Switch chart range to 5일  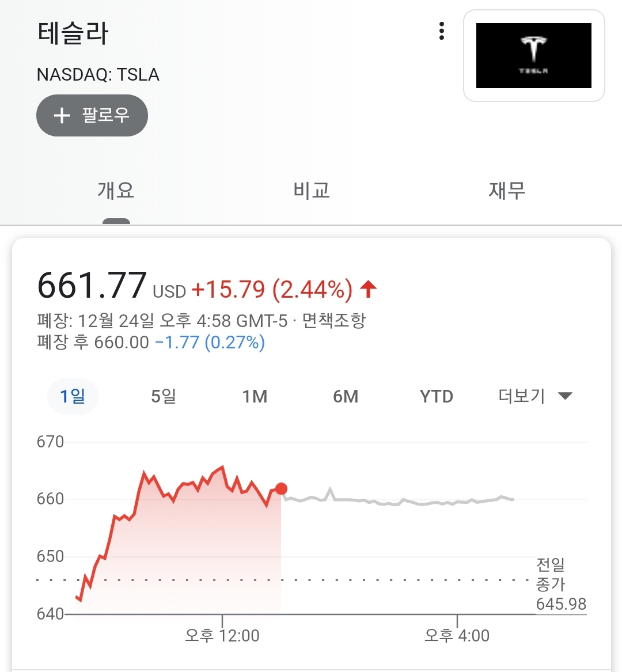[x=164, y=396]
